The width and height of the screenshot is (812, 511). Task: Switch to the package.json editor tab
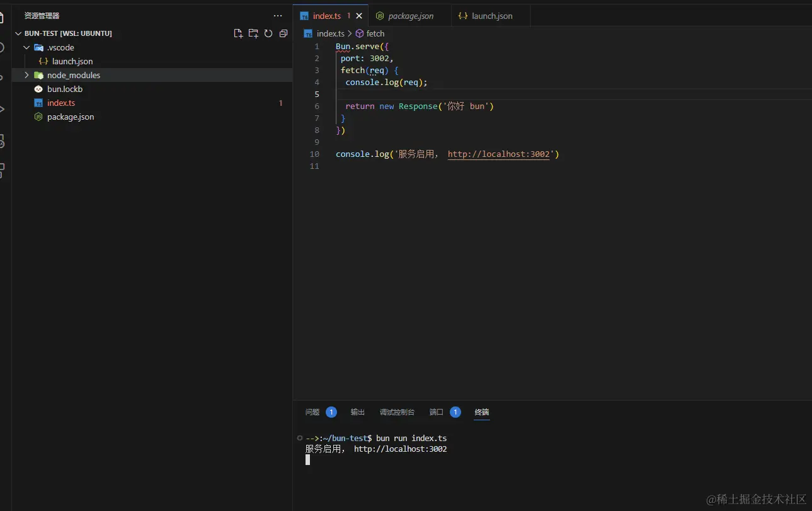click(410, 16)
